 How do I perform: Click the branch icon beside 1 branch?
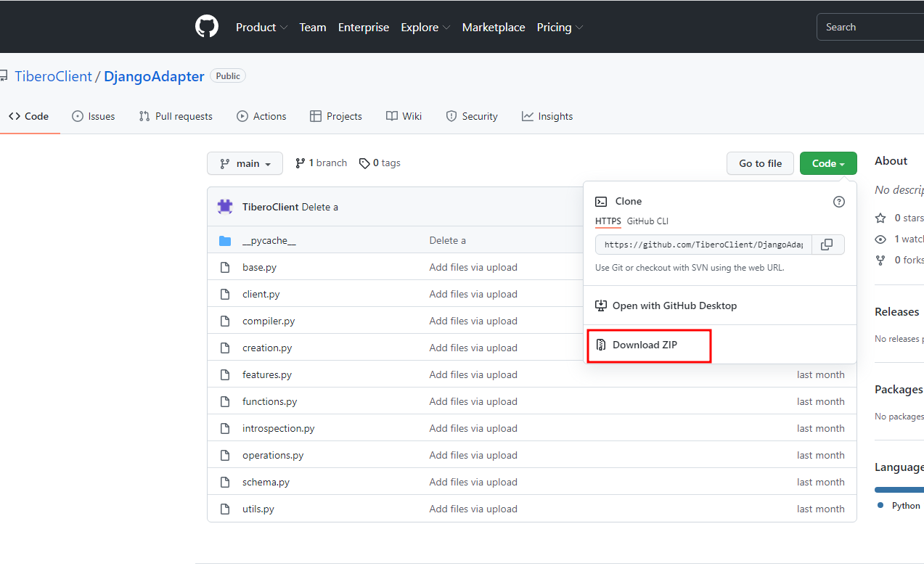pos(300,163)
